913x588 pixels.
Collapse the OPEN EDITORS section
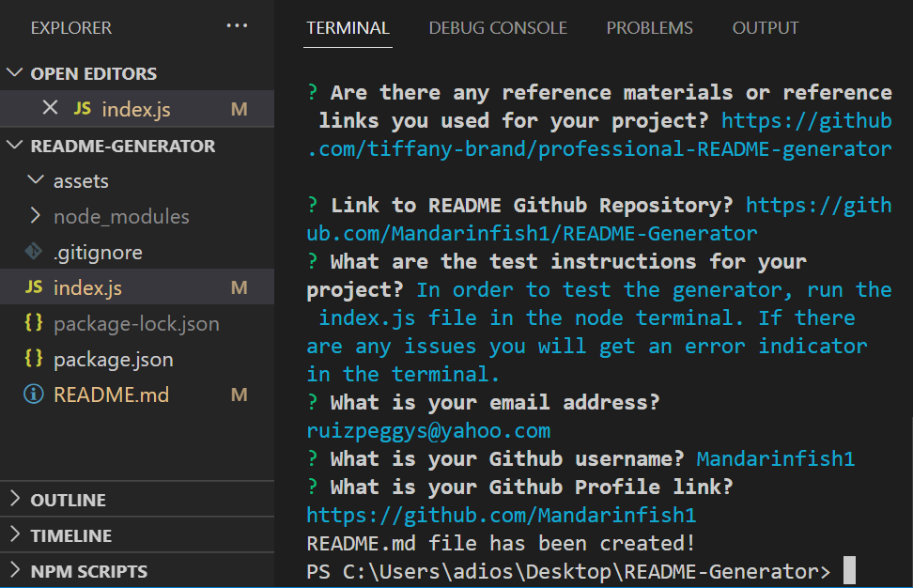pos(15,72)
